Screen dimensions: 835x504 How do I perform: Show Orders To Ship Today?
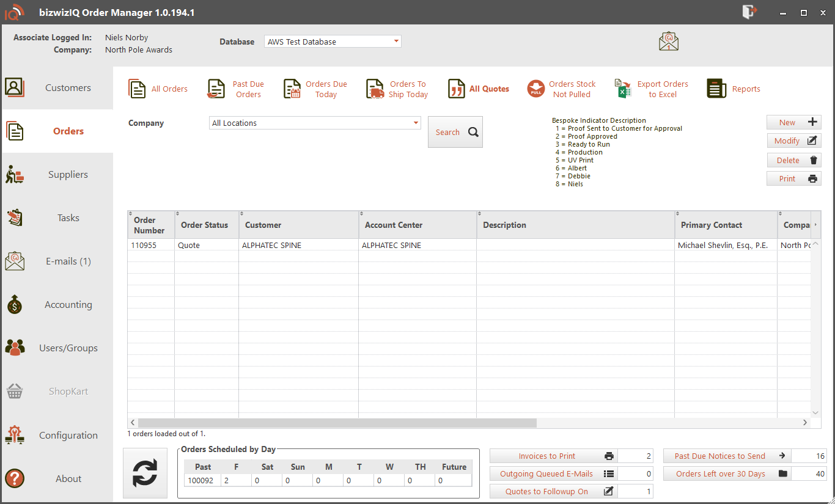tap(397, 89)
